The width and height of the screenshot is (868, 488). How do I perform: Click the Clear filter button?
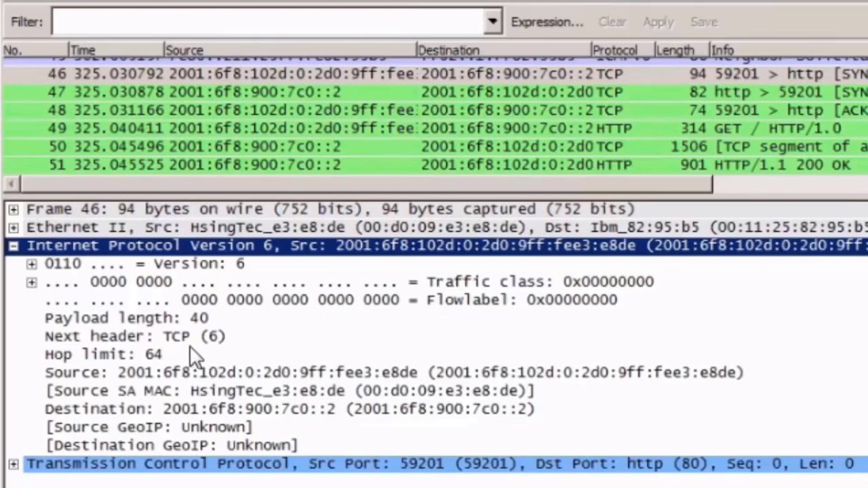click(612, 22)
